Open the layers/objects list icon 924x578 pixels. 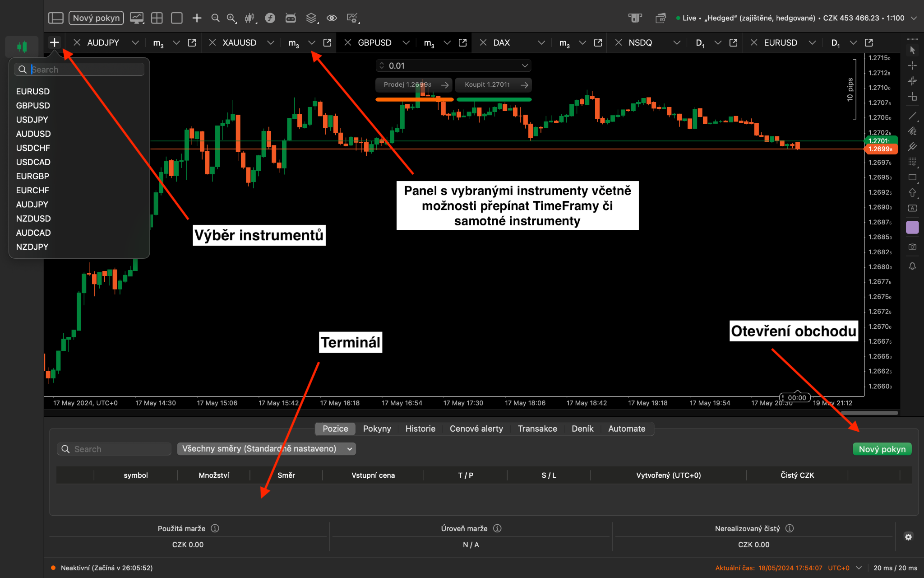coord(311,18)
